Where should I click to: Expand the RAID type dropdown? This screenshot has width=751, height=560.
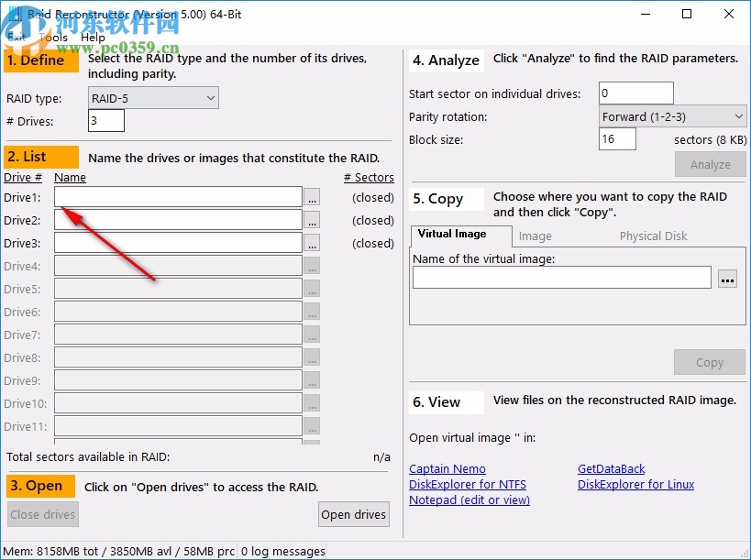(153, 98)
